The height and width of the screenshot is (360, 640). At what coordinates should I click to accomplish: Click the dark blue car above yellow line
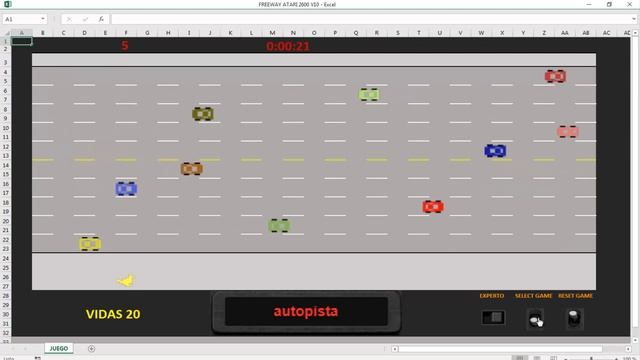(x=495, y=151)
